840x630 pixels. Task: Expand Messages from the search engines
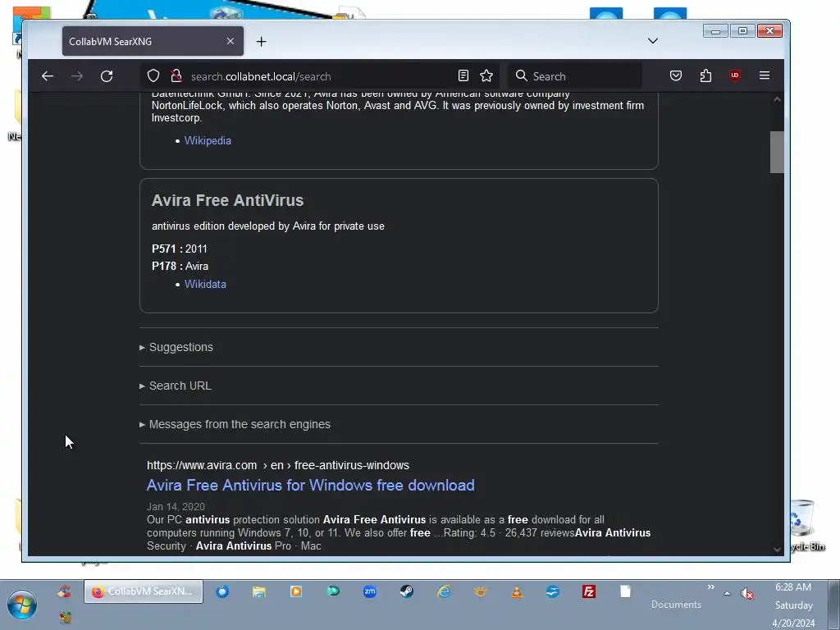tap(235, 424)
